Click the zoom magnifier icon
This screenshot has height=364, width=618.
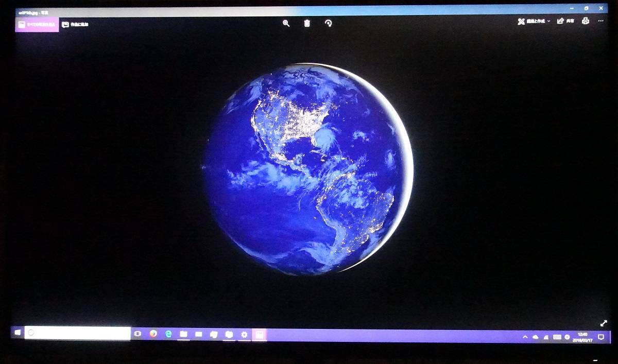[286, 23]
